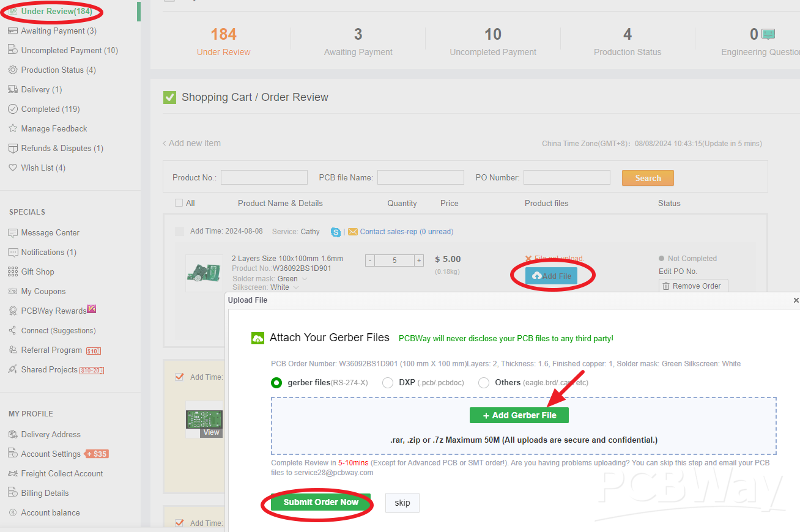
Task: Check the All orders checkbox
Action: pos(179,203)
